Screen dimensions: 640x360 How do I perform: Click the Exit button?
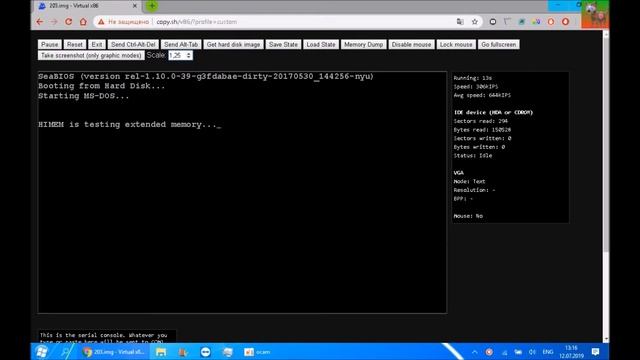[x=97, y=44]
